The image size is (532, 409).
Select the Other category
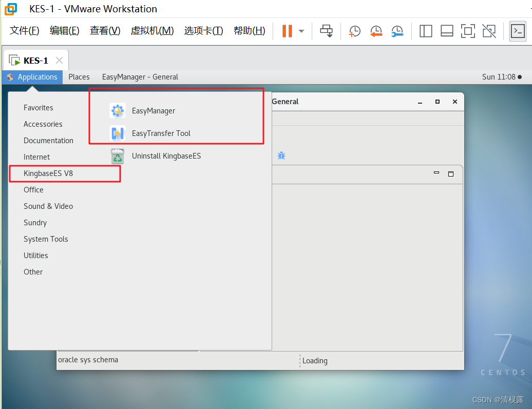click(x=33, y=272)
